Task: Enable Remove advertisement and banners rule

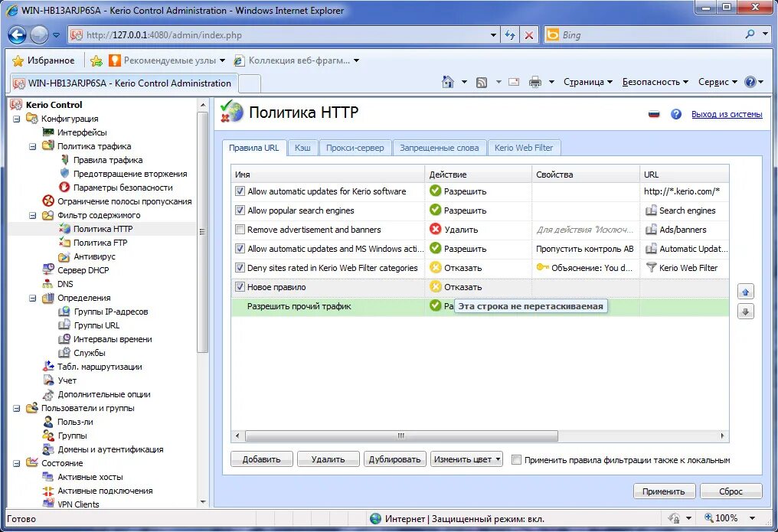Action: click(240, 229)
